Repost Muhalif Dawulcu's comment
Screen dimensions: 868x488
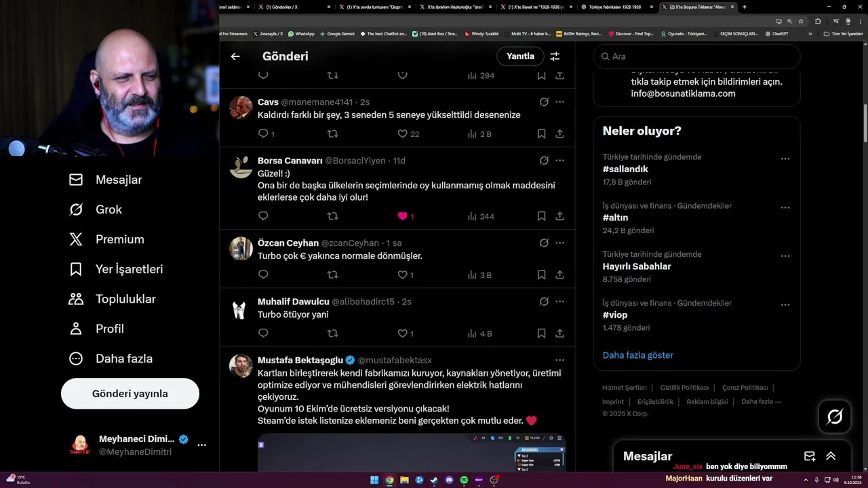point(332,333)
